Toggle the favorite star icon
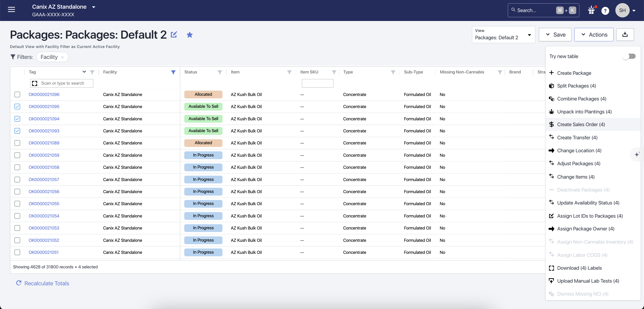The width and height of the screenshot is (644, 309). (x=189, y=35)
